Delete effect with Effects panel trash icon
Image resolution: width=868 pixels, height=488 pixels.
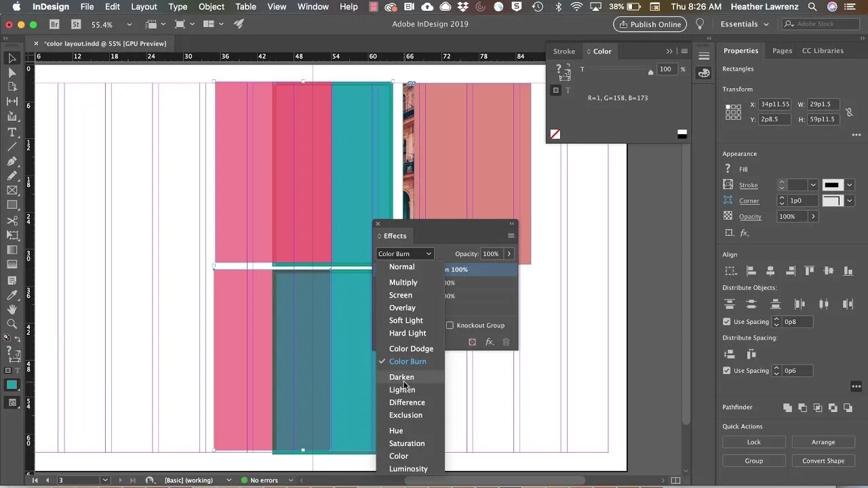pos(506,342)
